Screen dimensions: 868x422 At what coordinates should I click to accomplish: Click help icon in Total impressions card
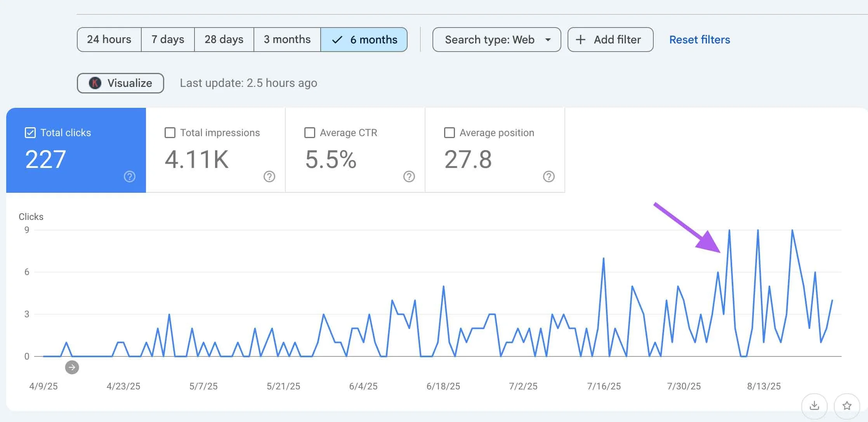click(x=269, y=176)
